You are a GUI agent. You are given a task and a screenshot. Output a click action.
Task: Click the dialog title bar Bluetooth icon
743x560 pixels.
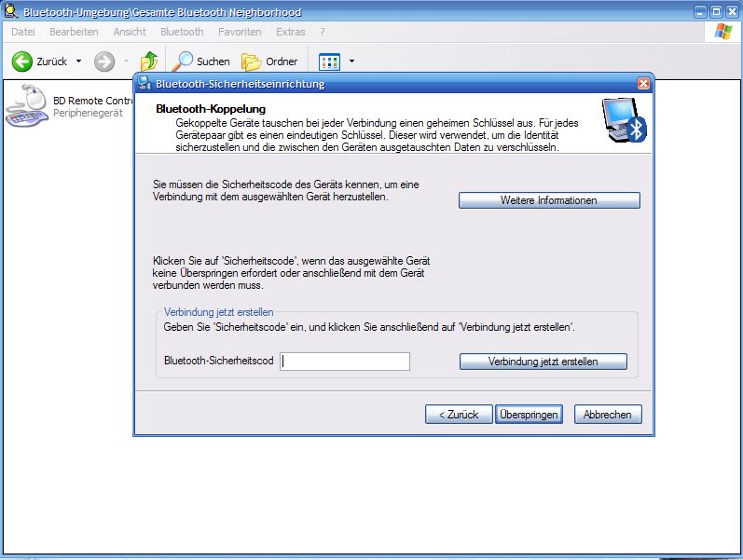[144, 84]
